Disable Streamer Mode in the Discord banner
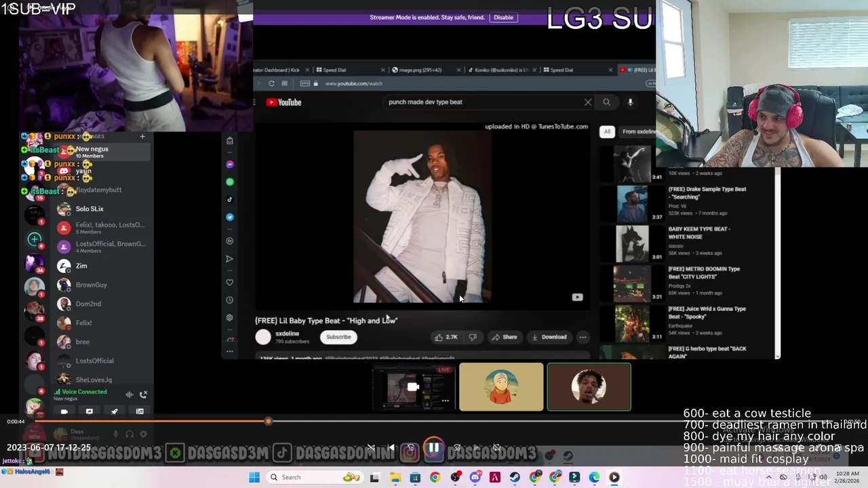Viewport: 868px width, 488px height. point(503,17)
